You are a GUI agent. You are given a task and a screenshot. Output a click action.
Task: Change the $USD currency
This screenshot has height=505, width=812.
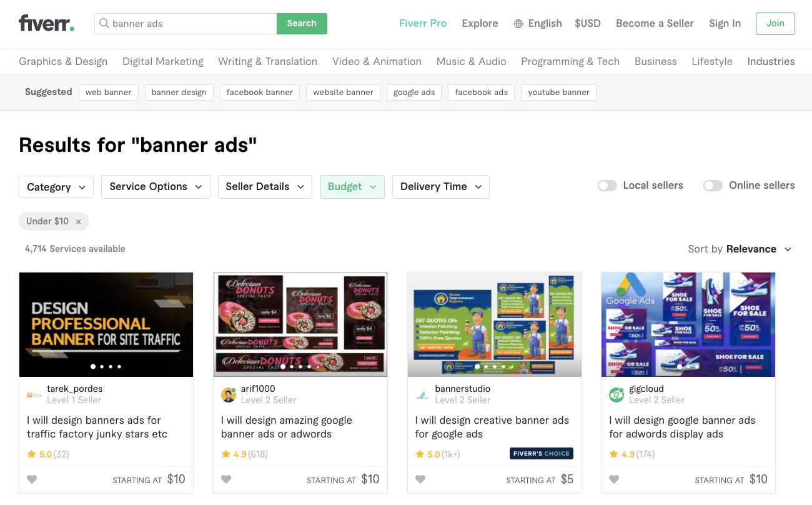(588, 23)
